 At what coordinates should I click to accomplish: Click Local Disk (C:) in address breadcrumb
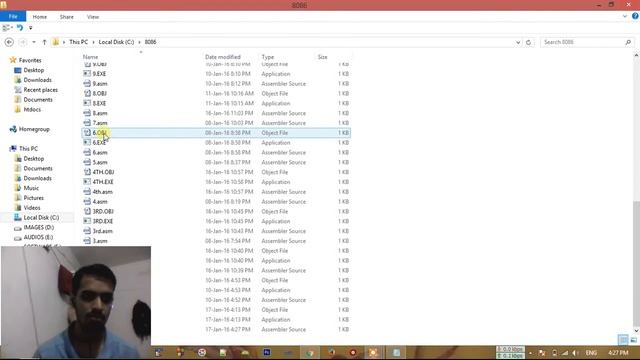(116, 42)
